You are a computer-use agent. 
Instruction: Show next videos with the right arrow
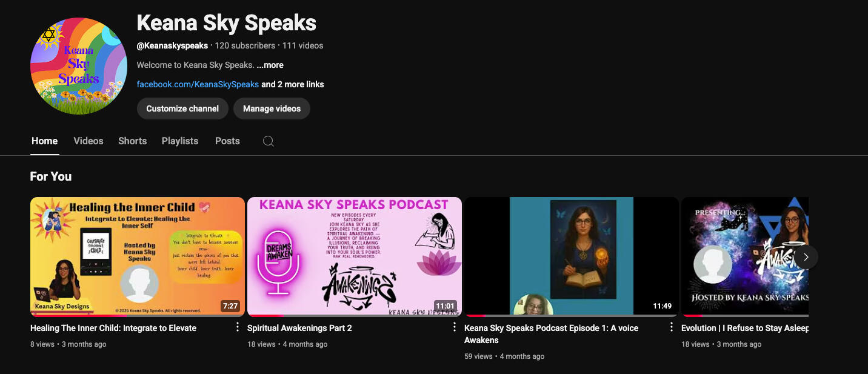(x=806, y=257)
